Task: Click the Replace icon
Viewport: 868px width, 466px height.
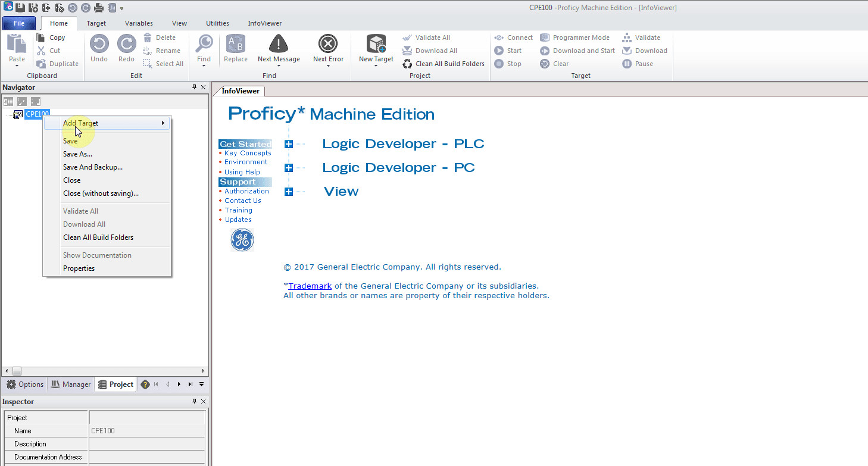Action: pyautogui.click(x=236, y=43)
